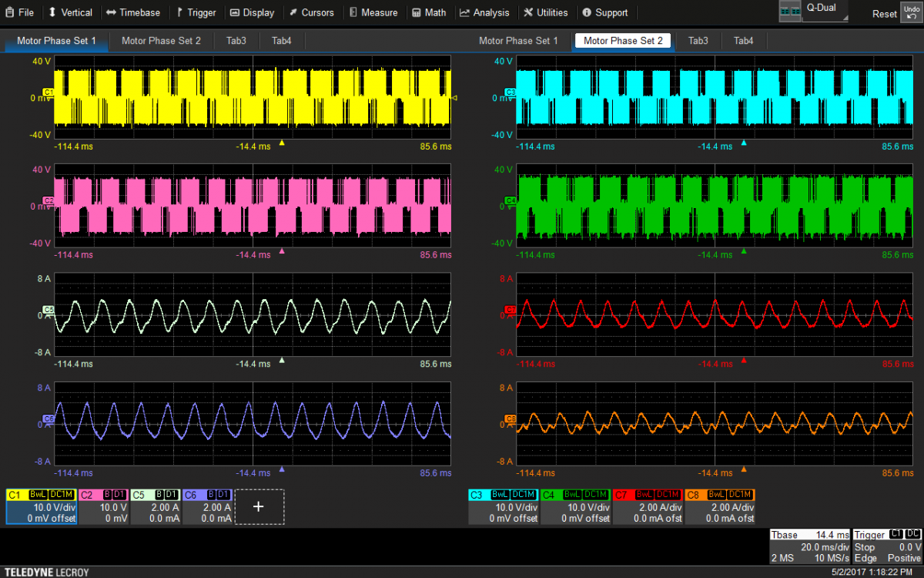Screen dimensions: 924x578
Task: Click the C4 green channel label on grid
Action: click(510, 201)
